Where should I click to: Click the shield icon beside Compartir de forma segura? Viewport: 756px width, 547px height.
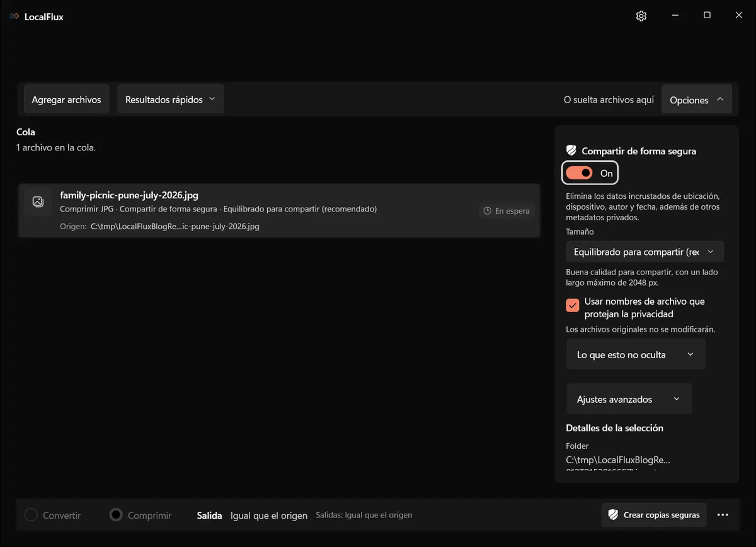click(x=571, y=150)
